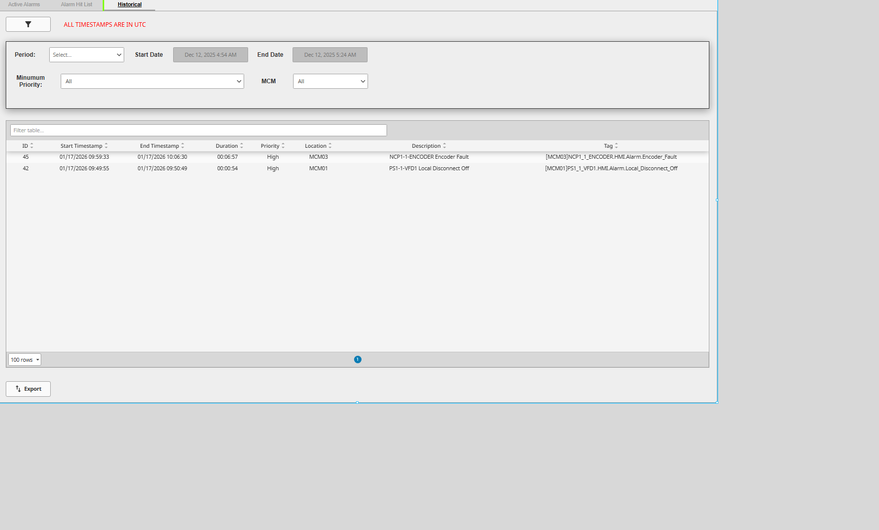The height and width of the screenshot is (530, 879).
Task: Sort by End Timestamp column
Action: pyautogui.click(x=183, y=146)
